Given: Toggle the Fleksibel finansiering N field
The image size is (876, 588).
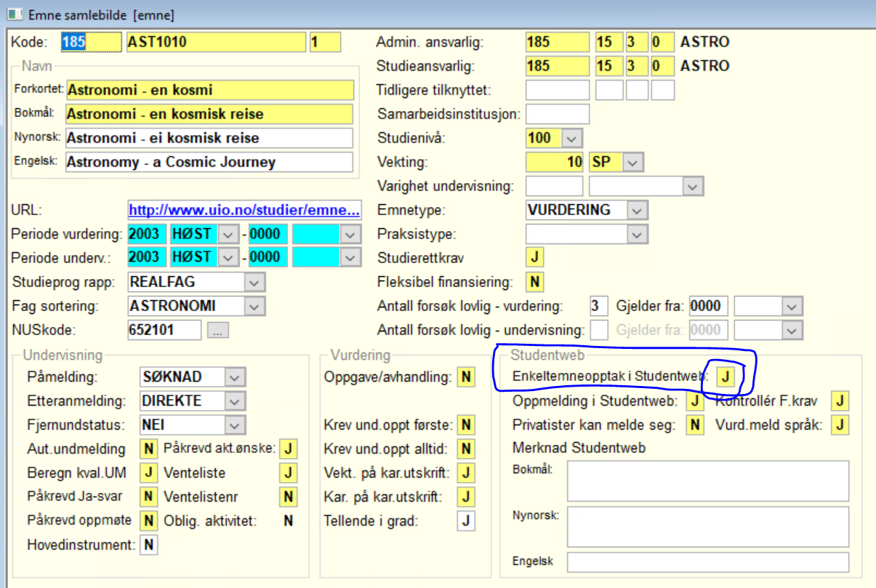Looking at the screenshot, I should (534, 282).
